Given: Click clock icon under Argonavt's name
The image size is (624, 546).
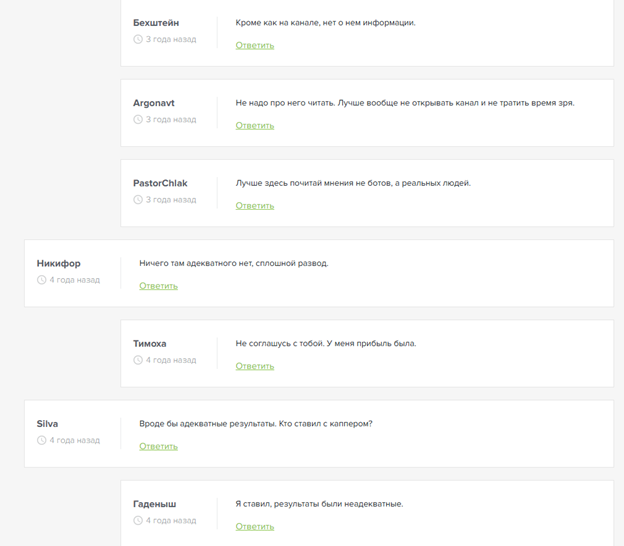Looking at the screenshot, I should (x=138, y=120).
